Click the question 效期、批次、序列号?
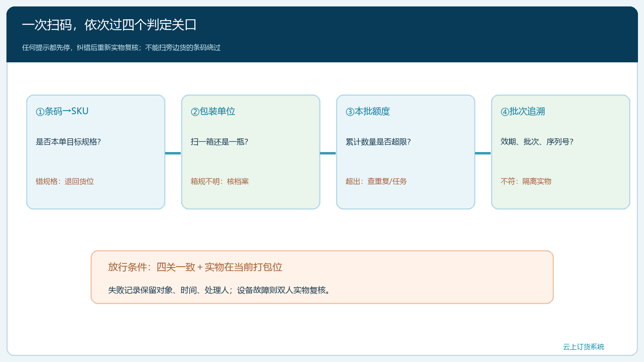Screen dimensions: 644x362 click(537, 142)
